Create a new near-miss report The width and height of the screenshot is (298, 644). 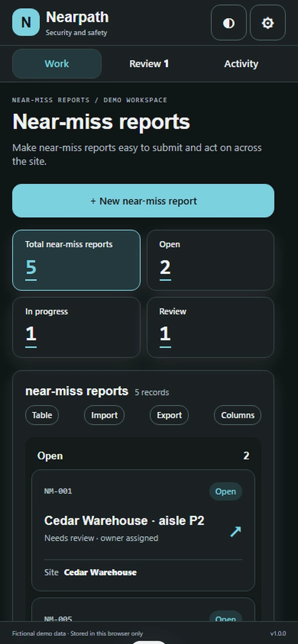click(143, 201)
